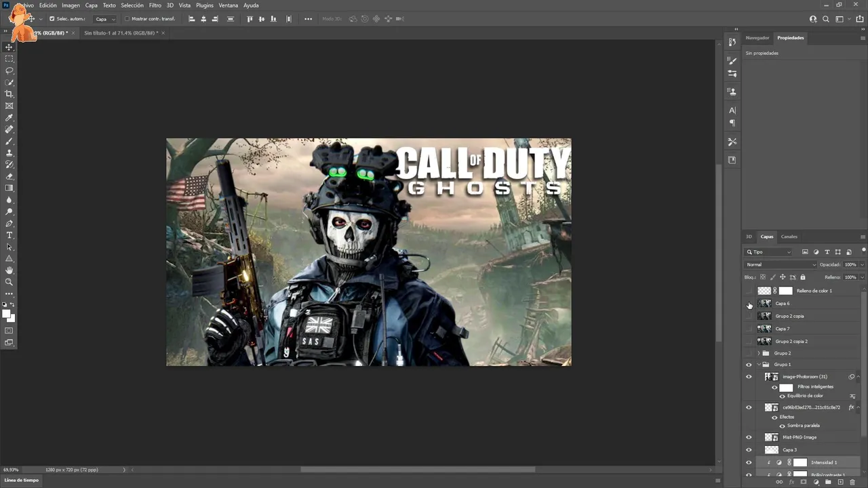Click align top edges icon in options bar
Viewport: 868px width, 488px height.
(250, 19)
